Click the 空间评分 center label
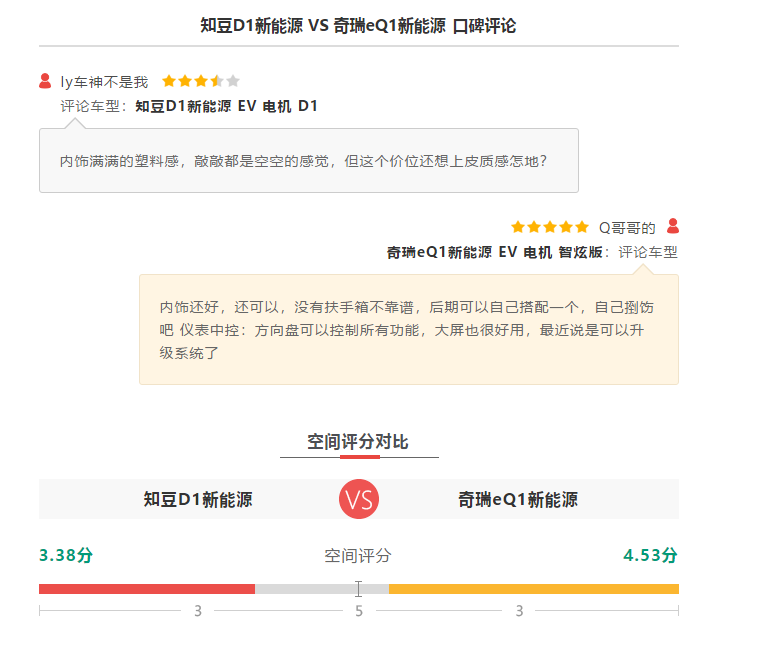This screenshot has height=647, width=757. (x=358, y=556)
